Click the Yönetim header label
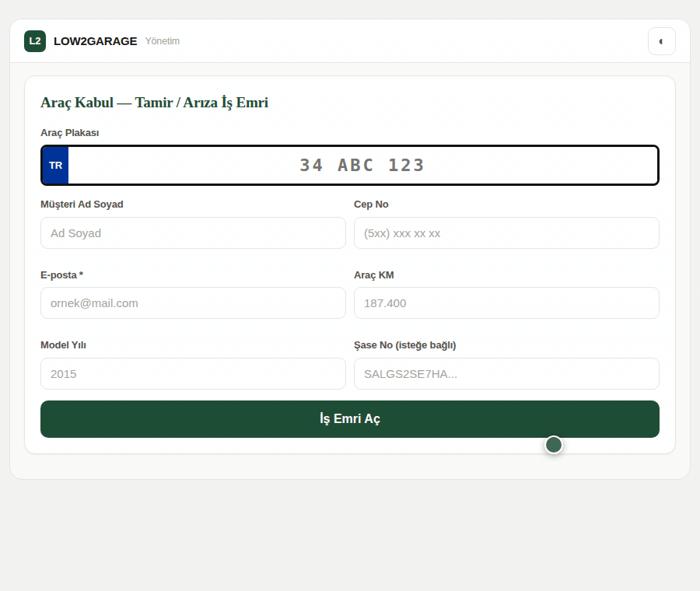The image size is (700, 591). pos(163,41)
